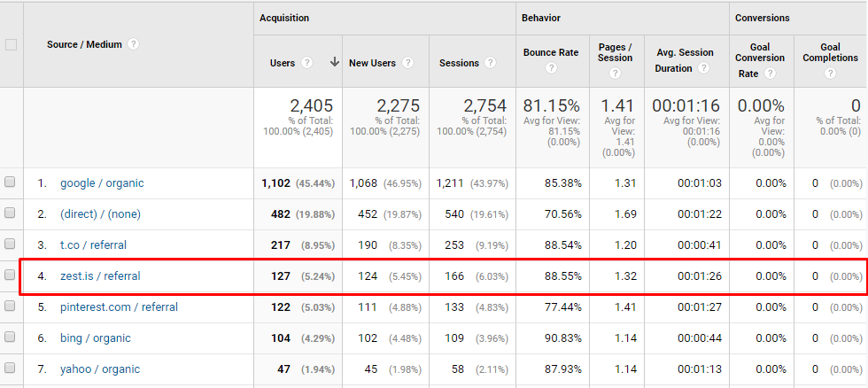Open the zest.is / referral link

pyautogui.click(x=100, y=276)
